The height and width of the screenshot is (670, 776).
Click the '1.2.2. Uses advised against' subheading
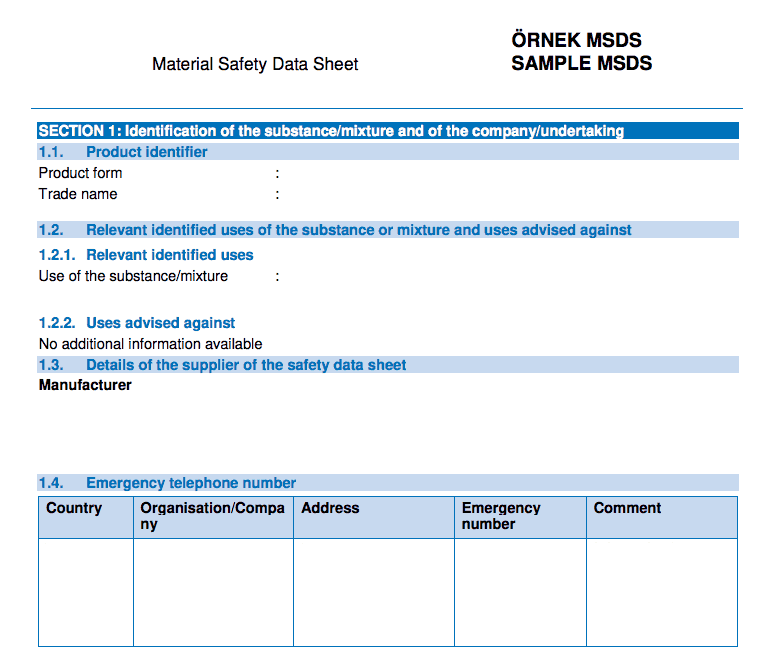point(137,323)
